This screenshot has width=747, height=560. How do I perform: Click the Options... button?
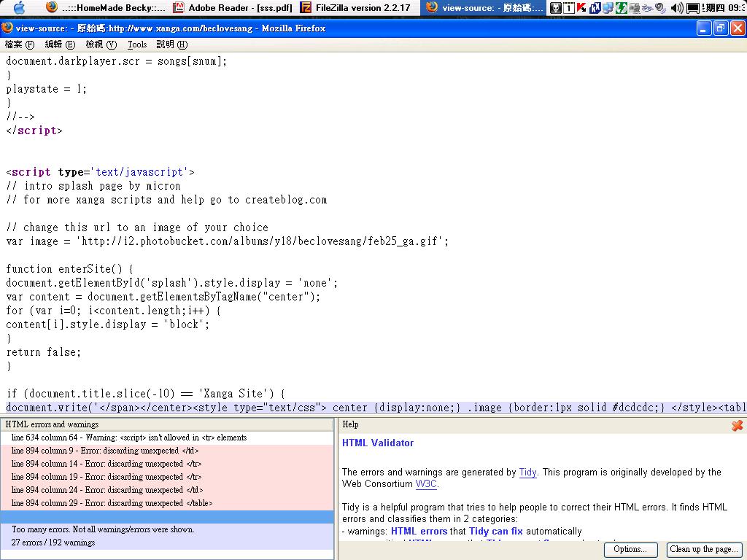(x=630, y=549)
